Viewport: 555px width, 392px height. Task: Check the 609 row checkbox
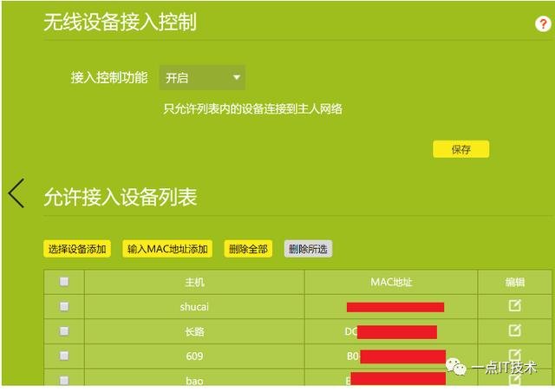[x=64, y=356]
